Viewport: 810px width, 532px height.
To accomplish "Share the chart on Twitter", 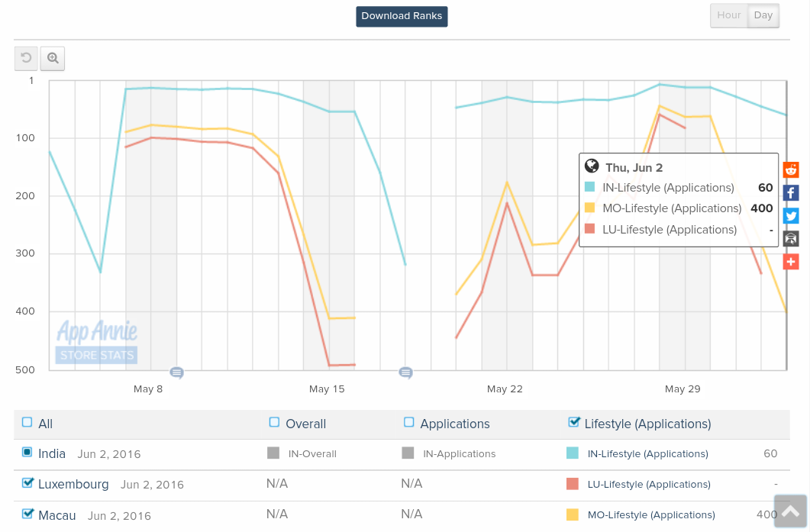I will (791, 216).
